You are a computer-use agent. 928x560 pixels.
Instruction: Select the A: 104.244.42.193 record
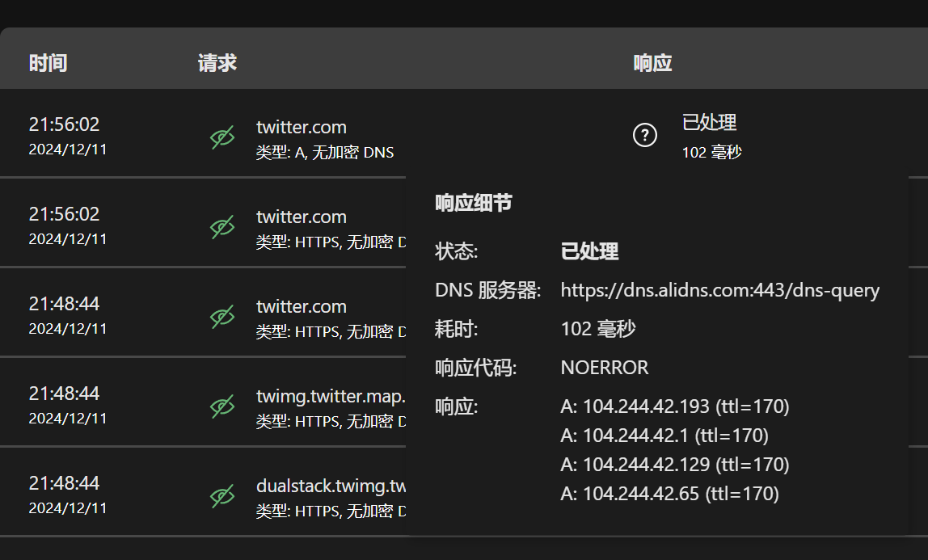[x=675, y=406]
